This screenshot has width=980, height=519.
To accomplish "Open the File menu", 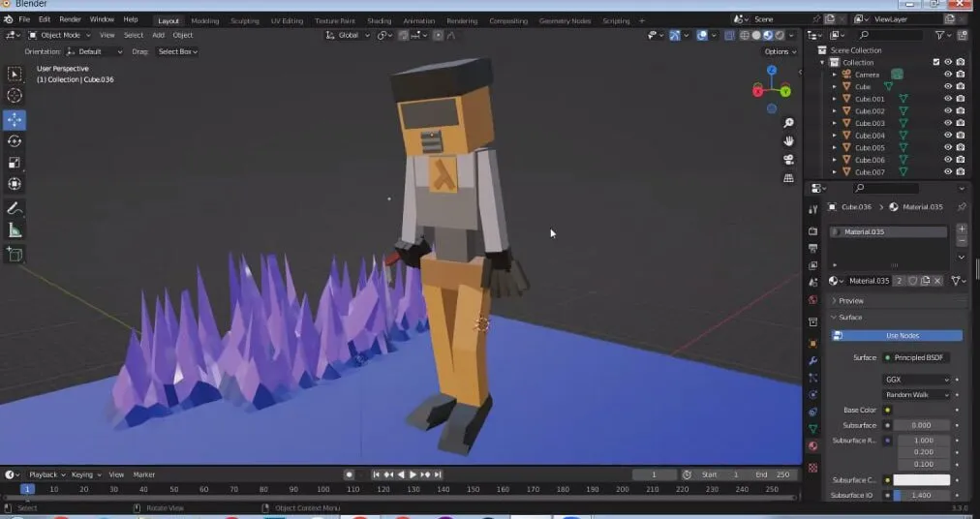I will (24, 19).
